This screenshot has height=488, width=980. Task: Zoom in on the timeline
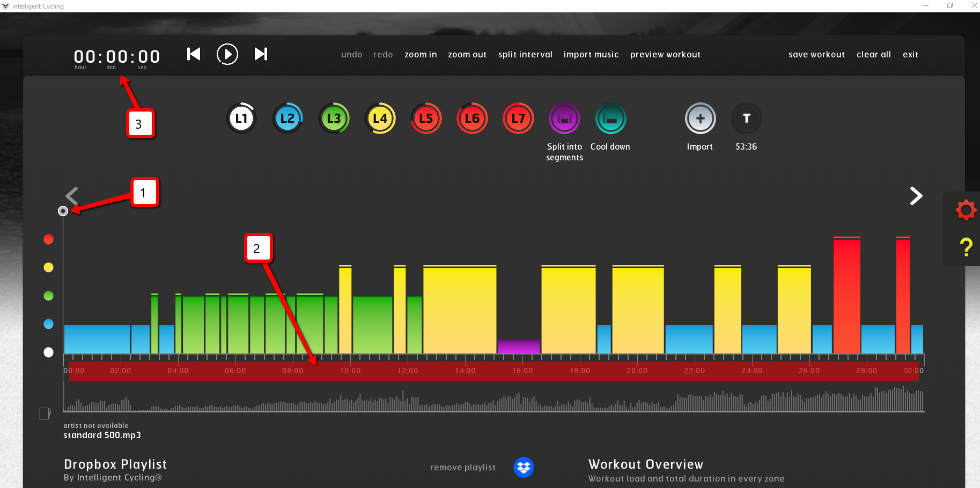pyautogui.click(x=421, y=55)
